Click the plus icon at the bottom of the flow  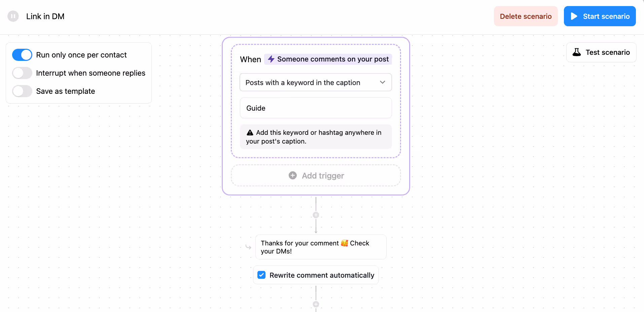coord(316,304)
